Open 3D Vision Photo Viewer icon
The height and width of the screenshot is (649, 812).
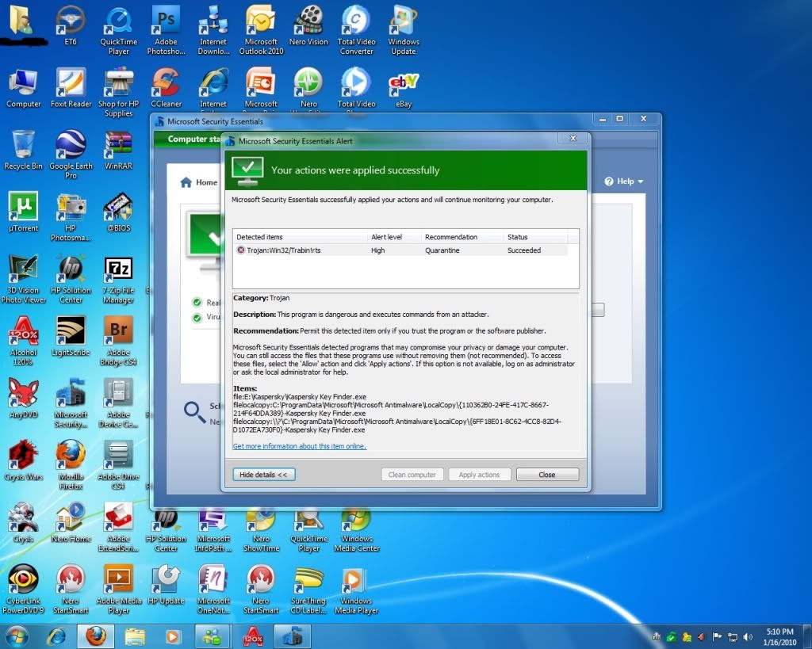point(23,278)
